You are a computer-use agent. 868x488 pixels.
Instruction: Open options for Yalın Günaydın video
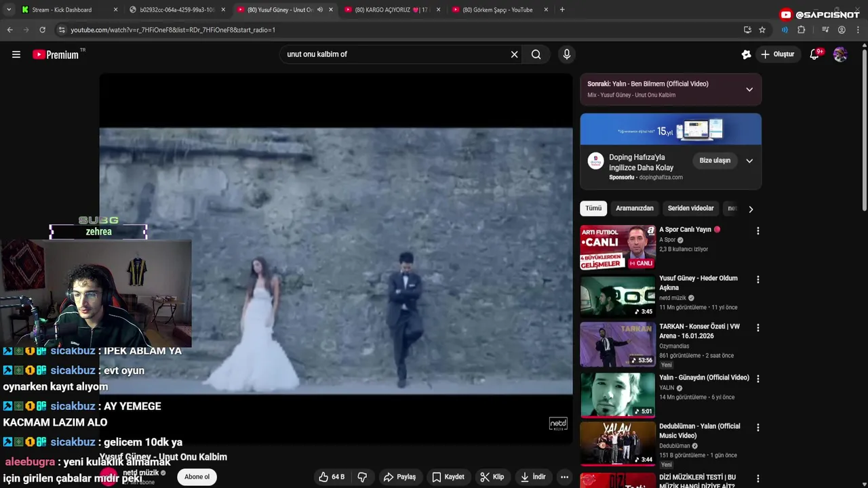tap(758, 379)
